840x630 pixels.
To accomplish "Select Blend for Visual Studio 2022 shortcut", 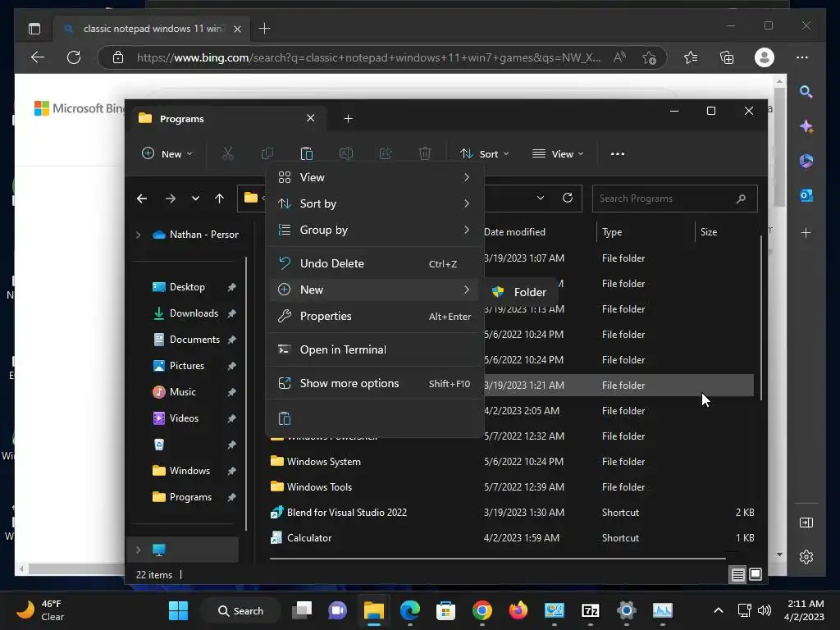I will click(511, 513).
